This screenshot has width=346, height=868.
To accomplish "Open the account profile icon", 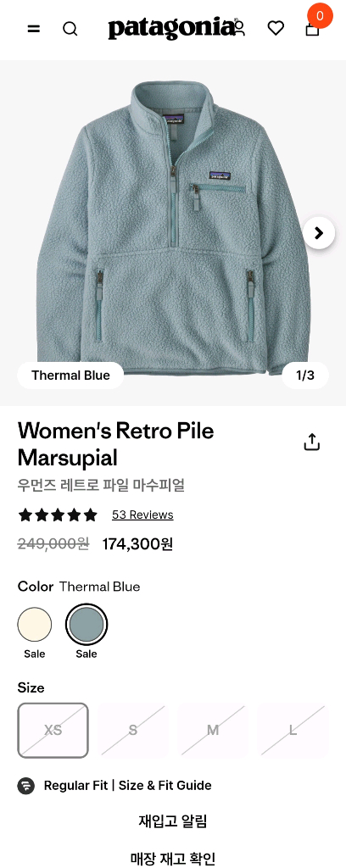I will pos(239,27).
